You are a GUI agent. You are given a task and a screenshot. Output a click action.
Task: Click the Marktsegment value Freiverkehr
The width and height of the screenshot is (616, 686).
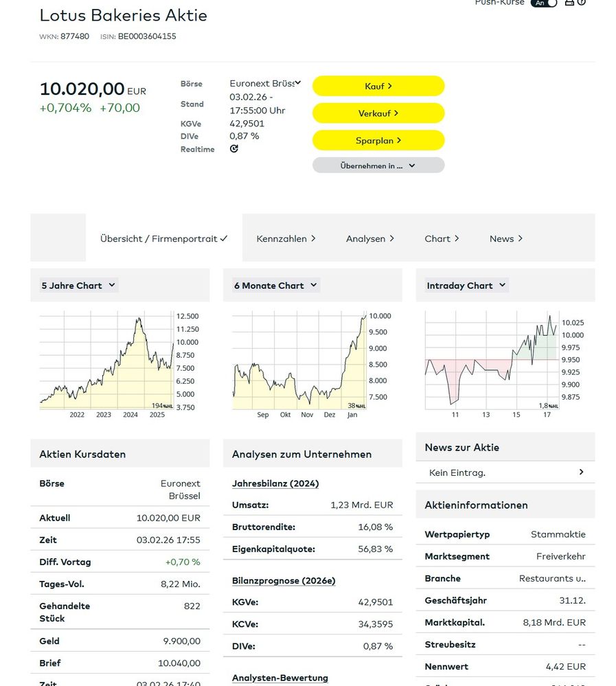coord(561,556)
